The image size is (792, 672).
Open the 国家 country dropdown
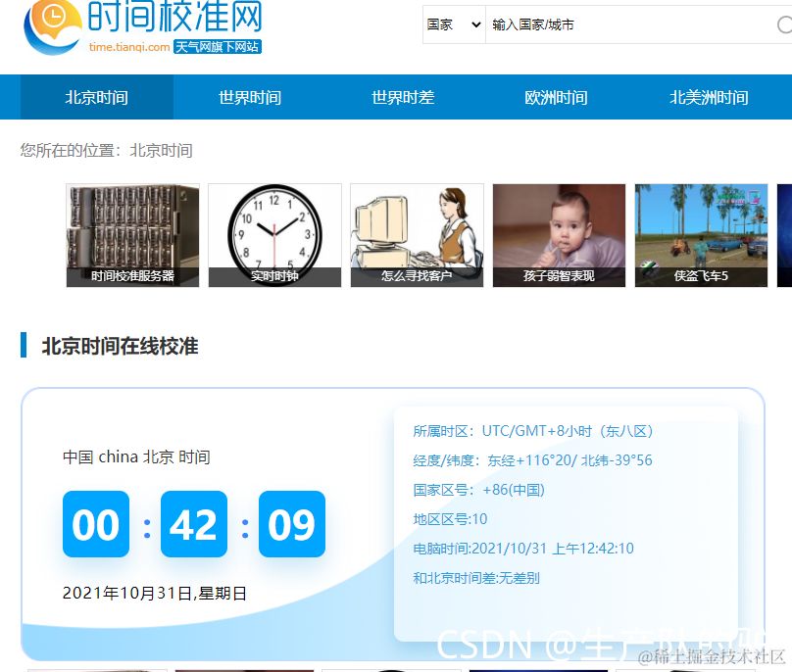point(453,24)
